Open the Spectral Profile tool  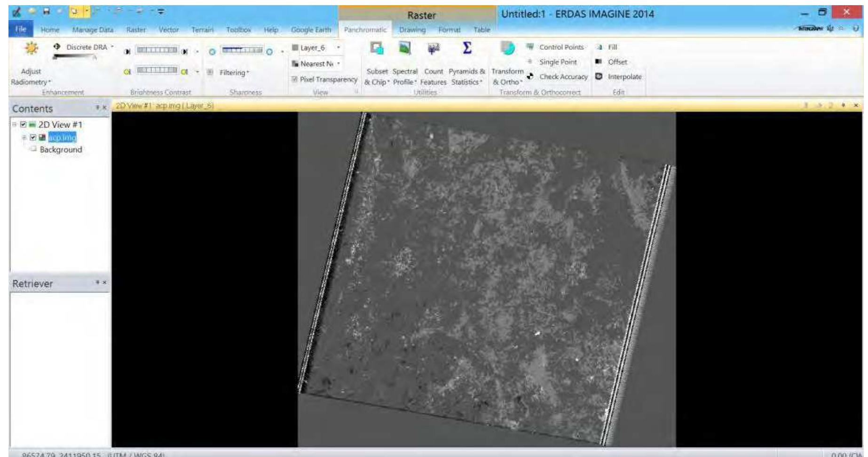click(x=405, y=48)
